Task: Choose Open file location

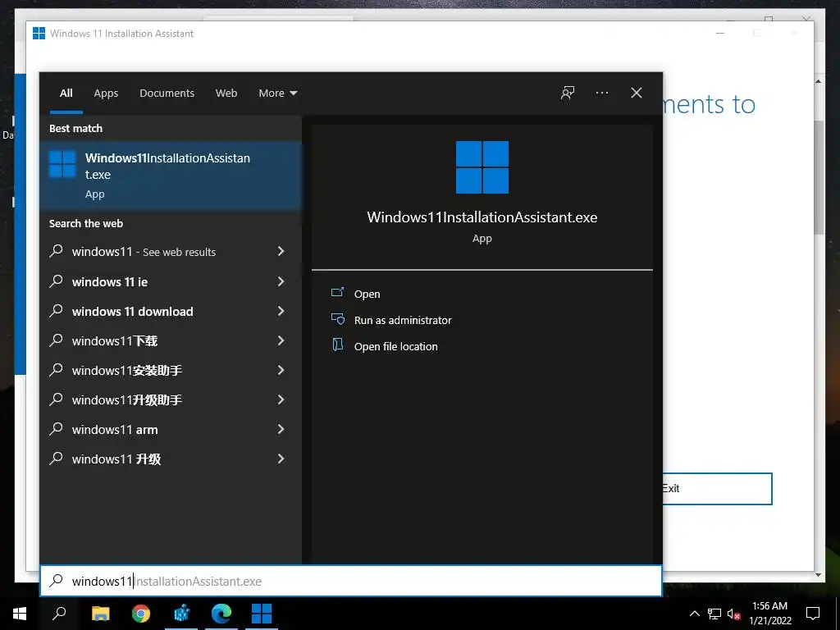Action: 396,346
